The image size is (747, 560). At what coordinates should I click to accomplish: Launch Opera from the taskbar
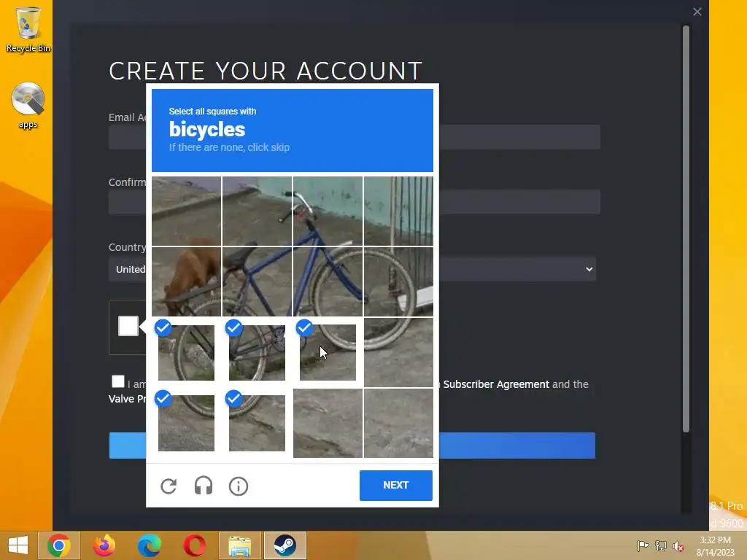194,545
